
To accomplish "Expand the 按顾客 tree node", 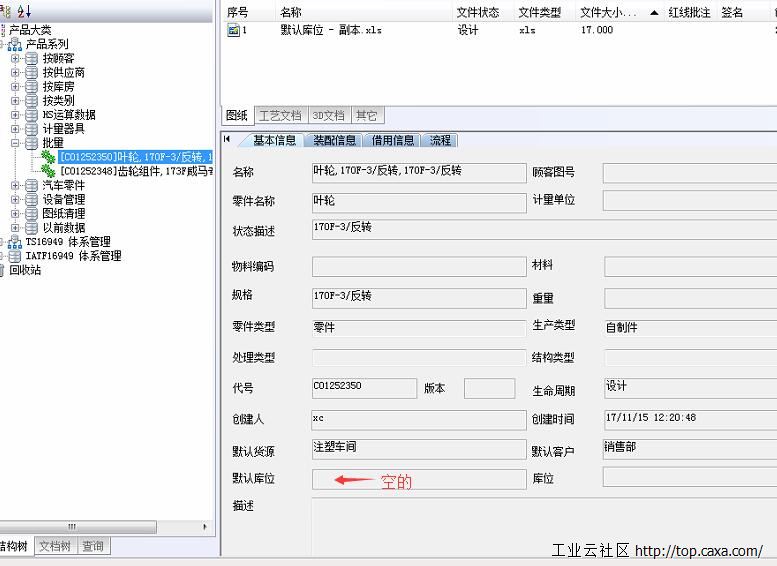I will coord(15,59).
